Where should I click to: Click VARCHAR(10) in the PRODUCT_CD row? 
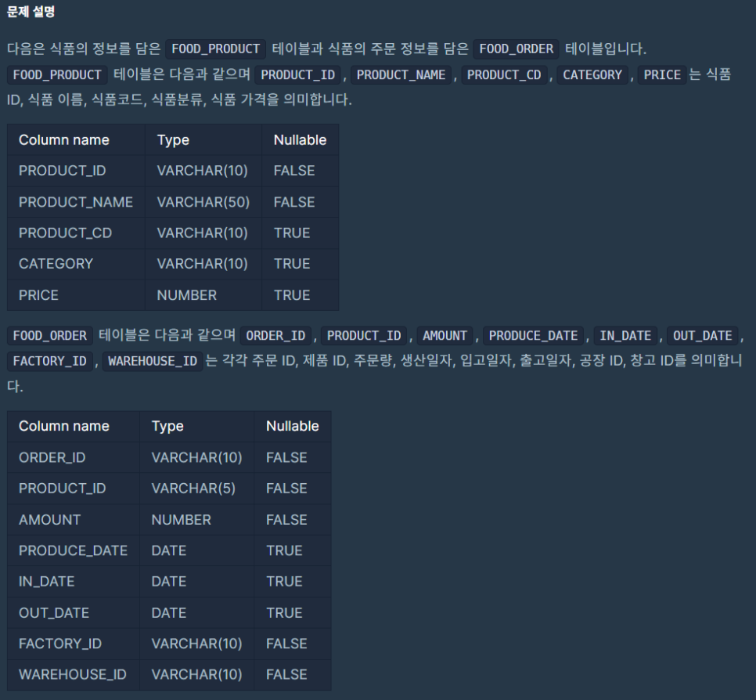tap(203, 233)
